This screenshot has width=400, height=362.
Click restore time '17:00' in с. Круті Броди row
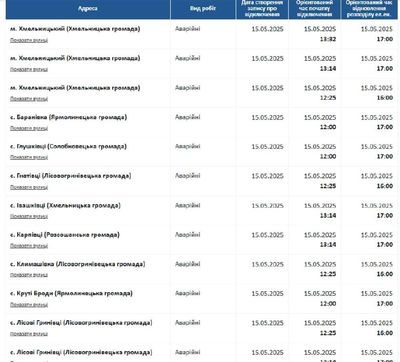point(385,304)
